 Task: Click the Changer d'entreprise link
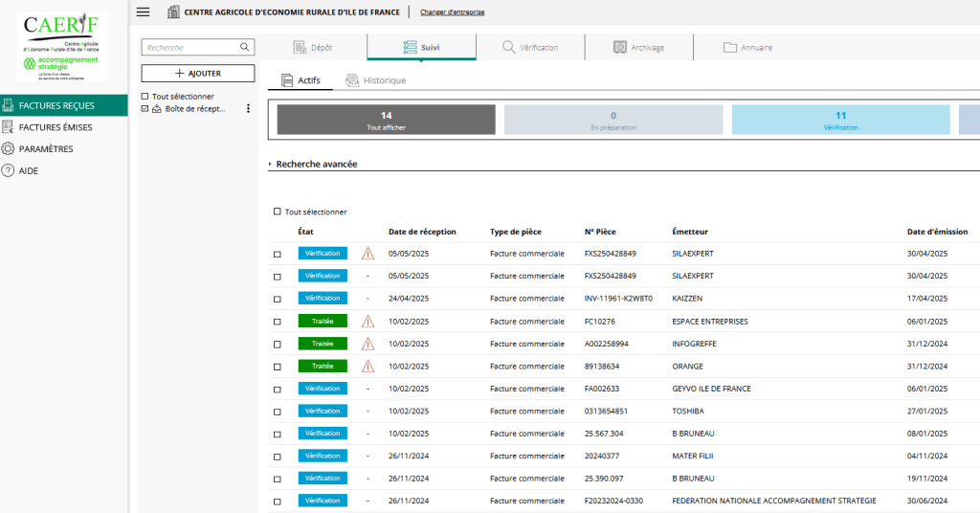tap(452, 11)
